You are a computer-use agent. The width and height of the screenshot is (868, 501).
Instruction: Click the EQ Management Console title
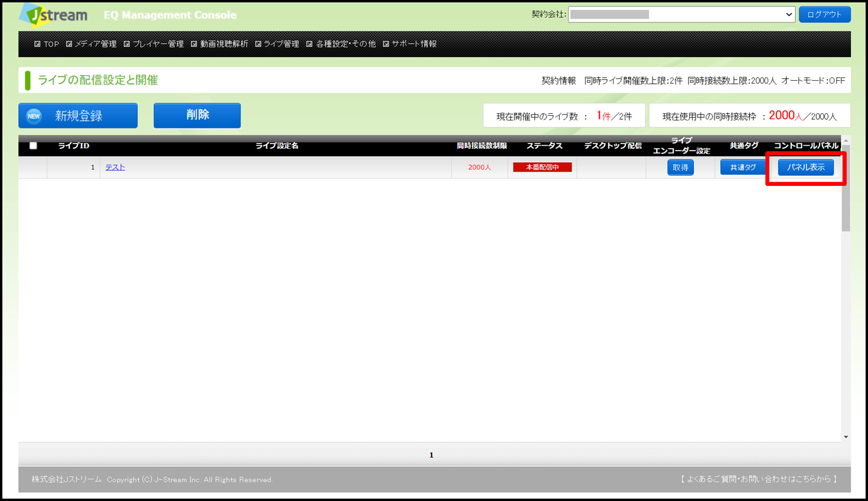(x=170, y=15)
